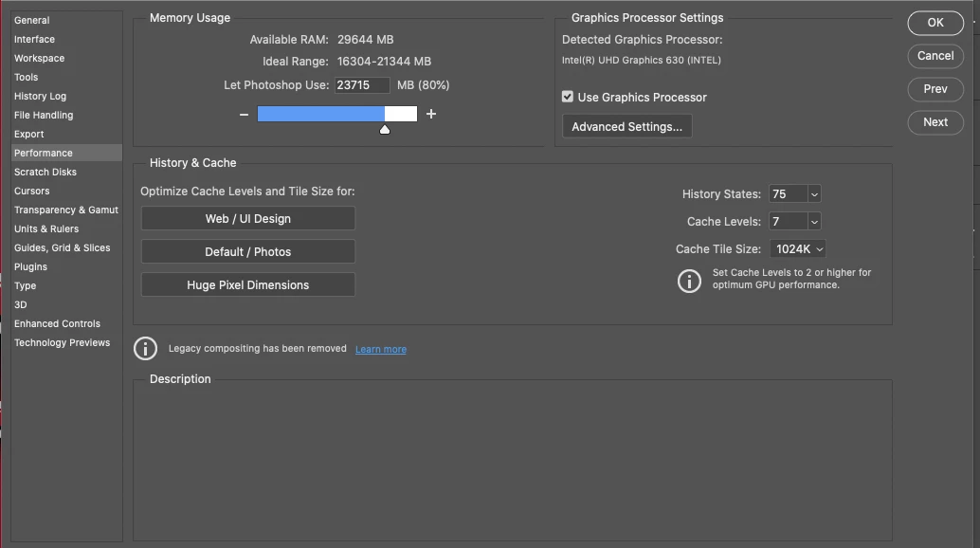The width and height of the screenshot is (980, 548).
Task: Click the plus icon beside memory slider
Action: coord(431,114)
